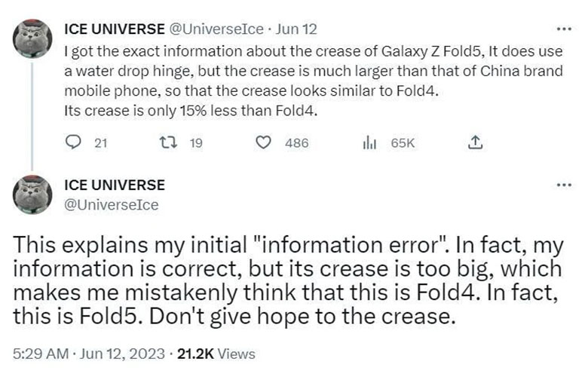Click the share upload icon
This screenshot has height=392, width=588.
[x=475, y=142]
